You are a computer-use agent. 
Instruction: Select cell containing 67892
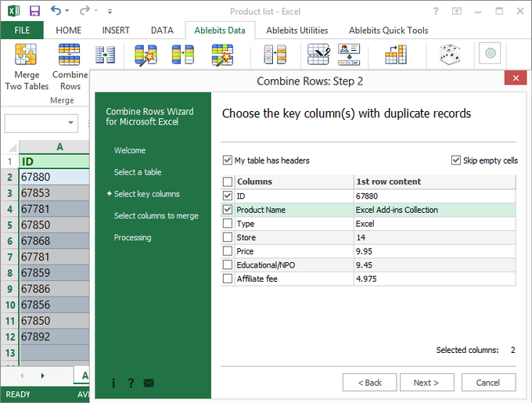pyautogui.click(x=54, y=336)
